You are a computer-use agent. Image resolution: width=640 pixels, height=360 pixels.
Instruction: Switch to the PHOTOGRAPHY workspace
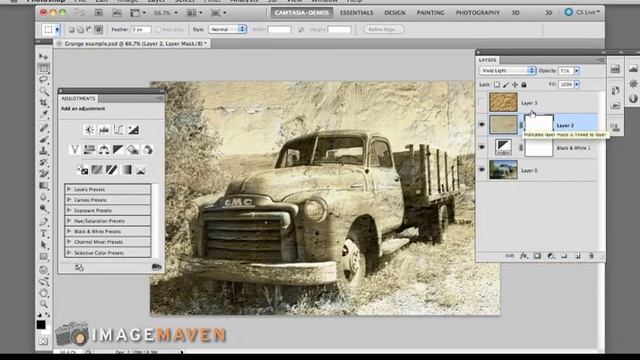(x=478, y=13)
